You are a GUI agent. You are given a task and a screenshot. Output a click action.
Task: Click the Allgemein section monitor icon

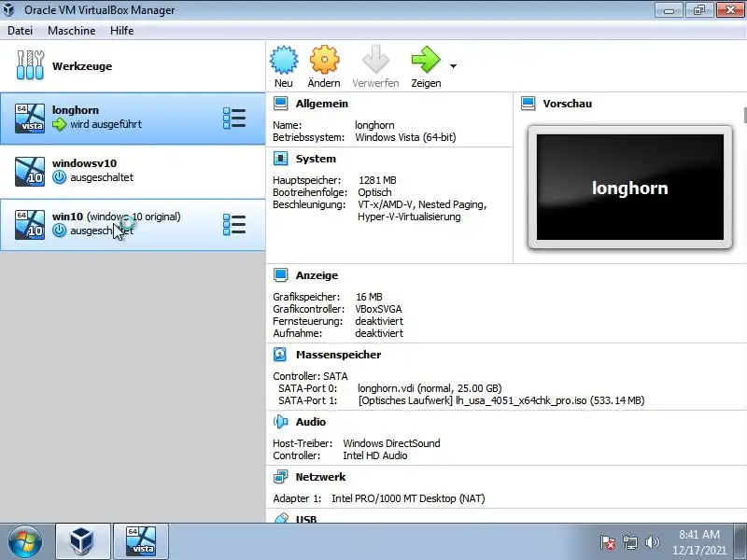click(x=281, y=104)
